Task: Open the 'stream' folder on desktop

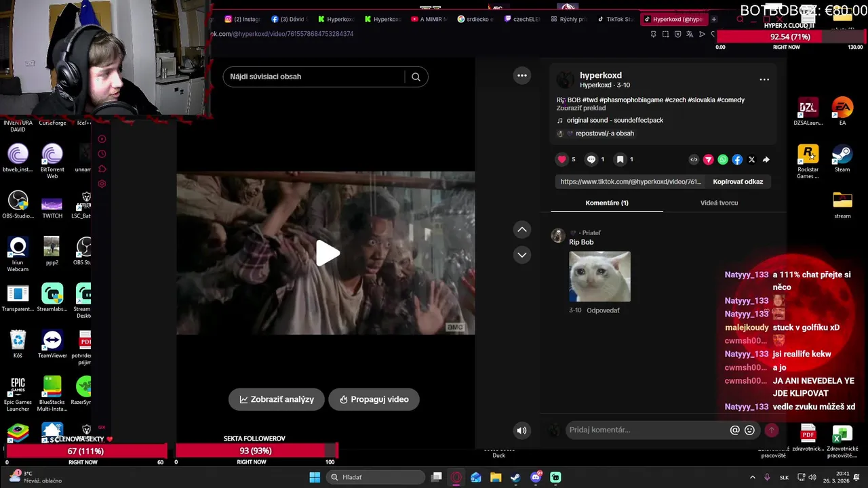Action: pyautogui.click(x=842, y=205)
